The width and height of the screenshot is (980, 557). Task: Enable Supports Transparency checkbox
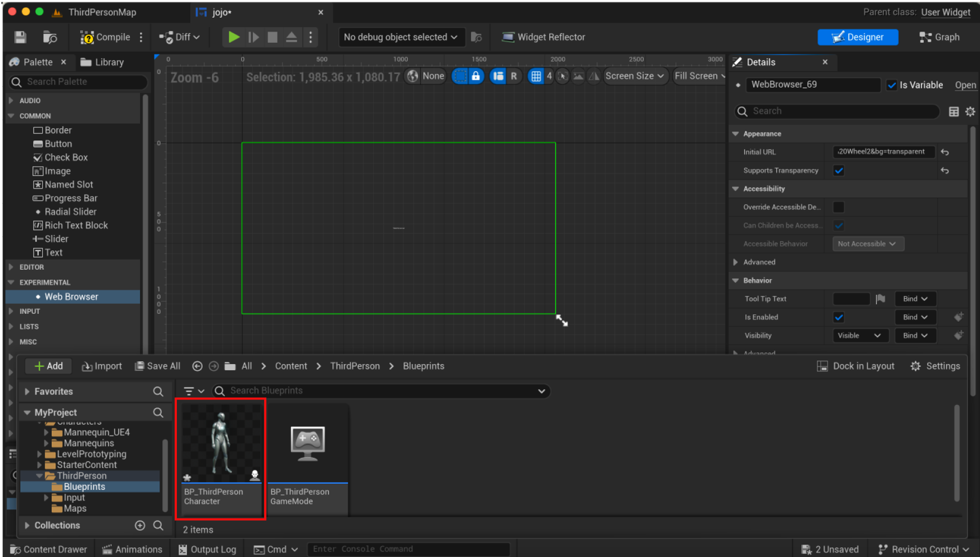tap(838, 170)
